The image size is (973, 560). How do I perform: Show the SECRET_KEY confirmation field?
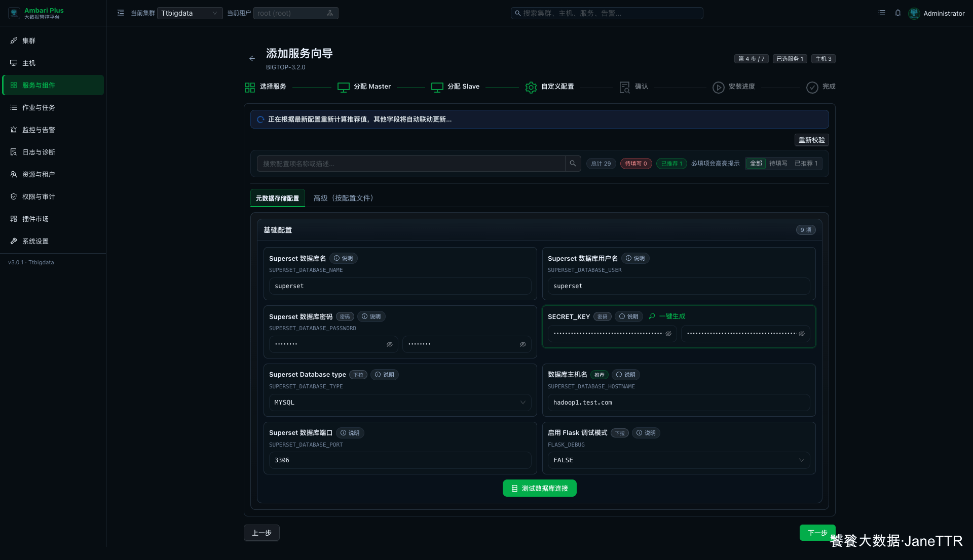(802, 334)
